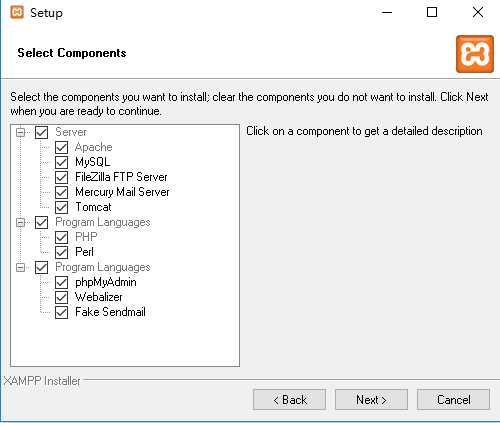
Task: Collapse the first Program Languages group
Action: coord(20,222)
